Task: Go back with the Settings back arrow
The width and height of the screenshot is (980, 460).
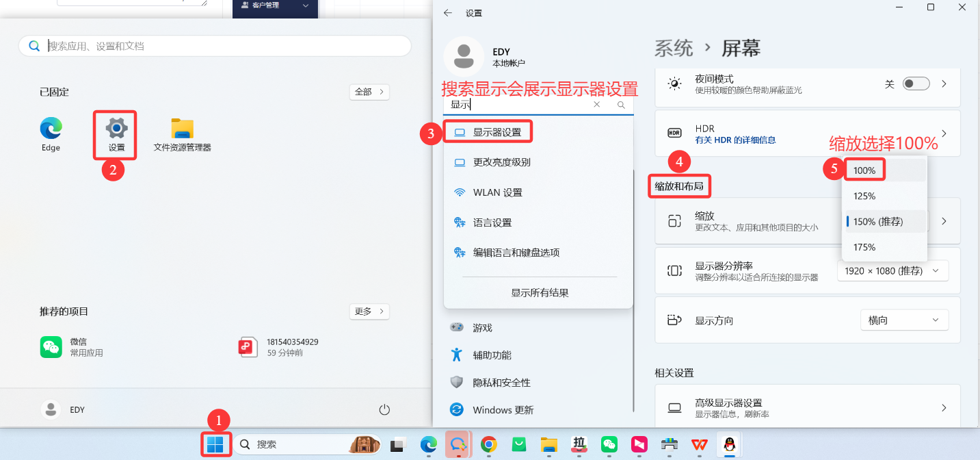Action: coord(448,13)
